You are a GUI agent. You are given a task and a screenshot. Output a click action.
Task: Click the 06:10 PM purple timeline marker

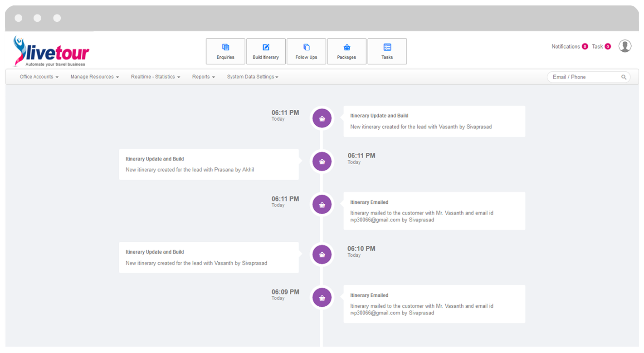[x=322, y=255]
